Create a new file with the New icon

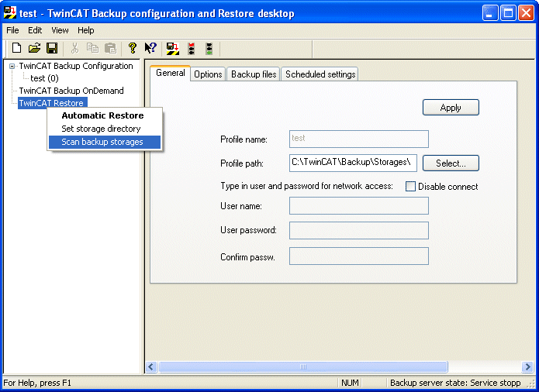pyautogui.click(x=16, y=48)
